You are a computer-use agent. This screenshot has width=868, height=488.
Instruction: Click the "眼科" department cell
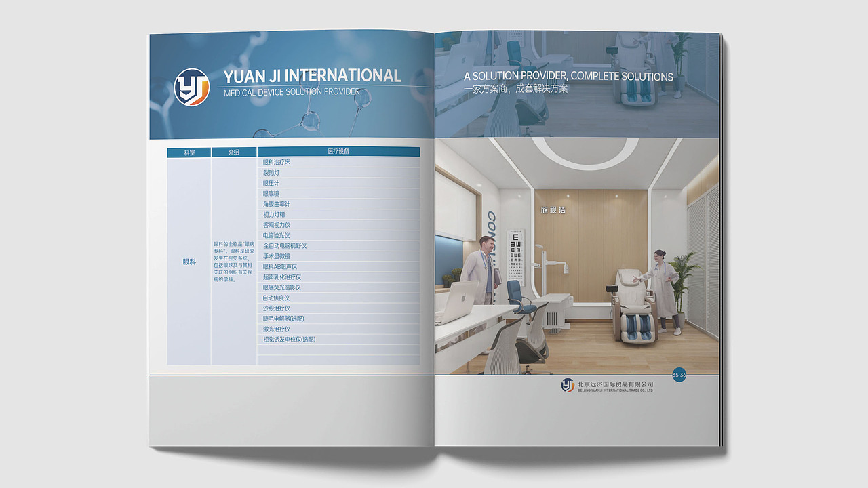click(x=189, y=262)
